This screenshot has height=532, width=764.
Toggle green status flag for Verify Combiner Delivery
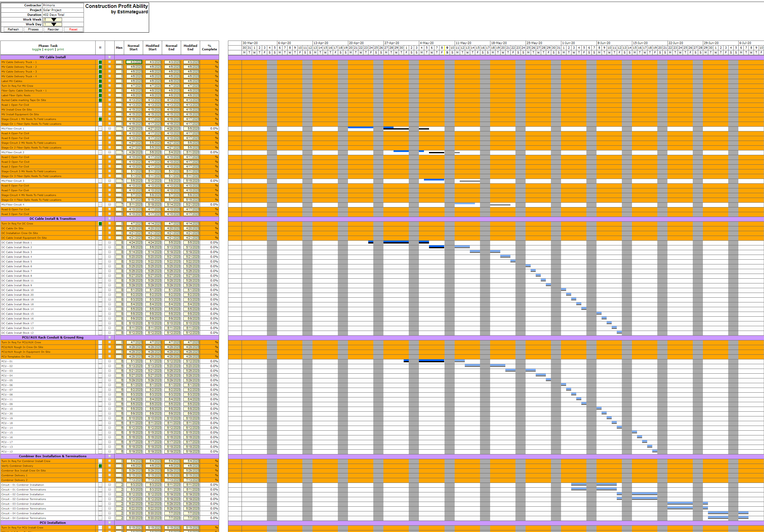pyautogui.click(x=100, y=466)
